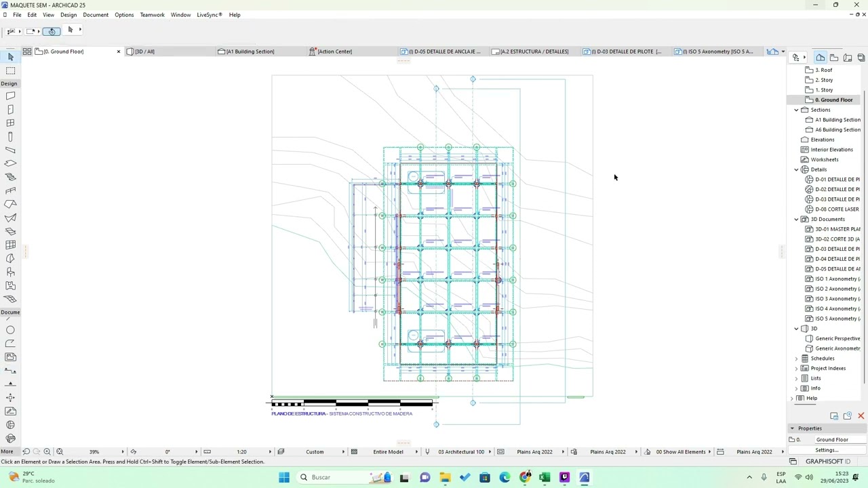Open the Document menu
868x488 pixels.
click(96, 15)
